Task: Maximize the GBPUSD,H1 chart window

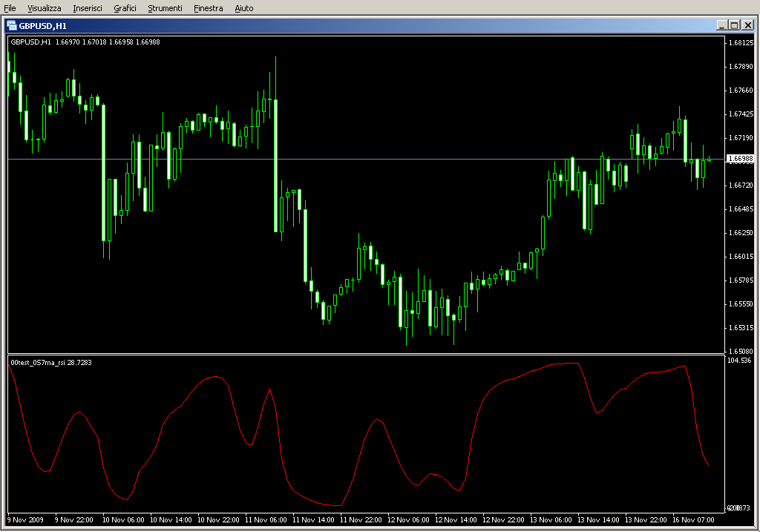Action: [734, 25]
